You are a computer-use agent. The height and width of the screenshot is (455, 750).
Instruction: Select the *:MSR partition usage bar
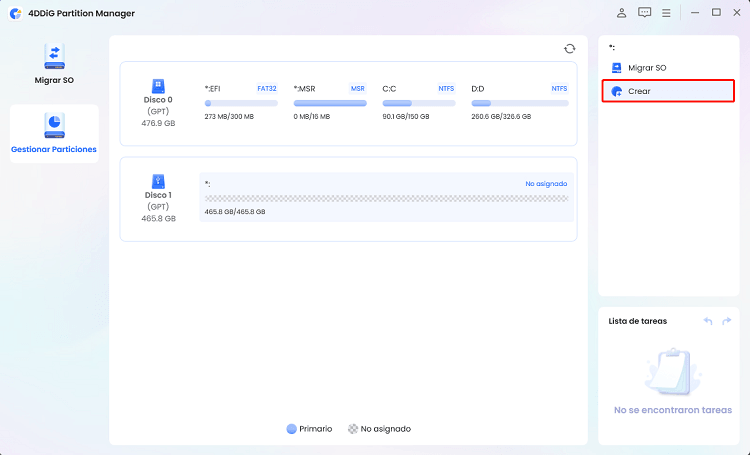click(x=330, y=103)
